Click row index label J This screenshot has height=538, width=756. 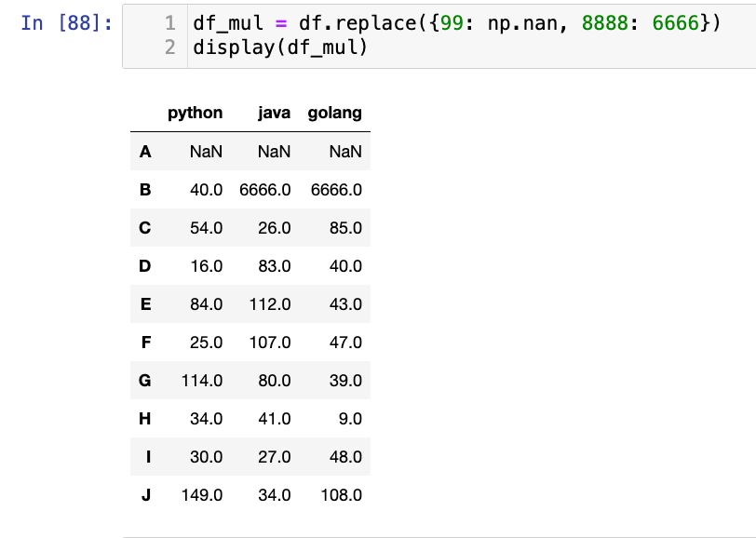point(145,494)
